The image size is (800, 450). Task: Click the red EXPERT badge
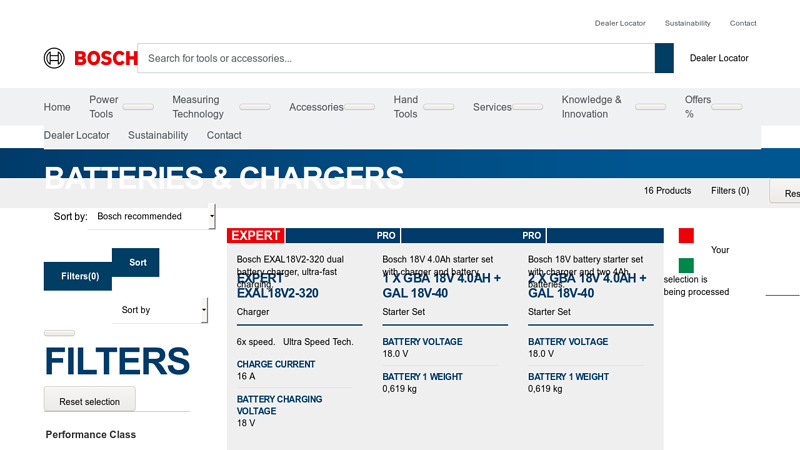click(x=255, y=236)
